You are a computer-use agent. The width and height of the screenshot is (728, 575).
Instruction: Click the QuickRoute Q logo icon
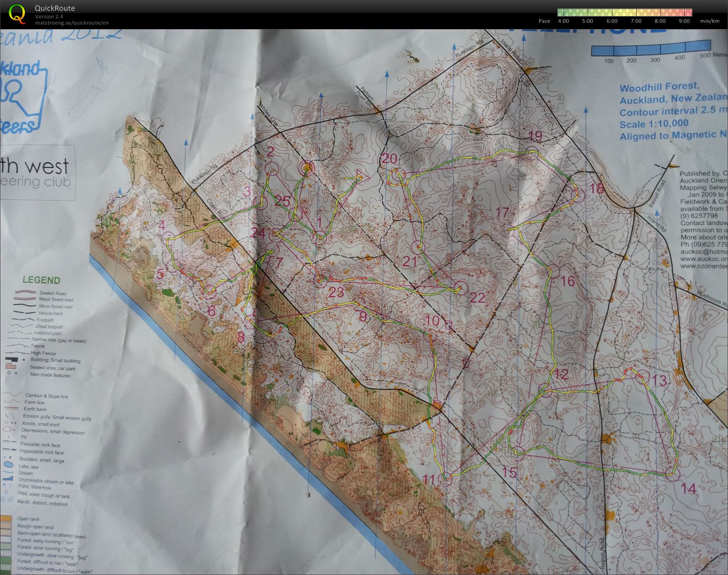click(x=17, y=13)
